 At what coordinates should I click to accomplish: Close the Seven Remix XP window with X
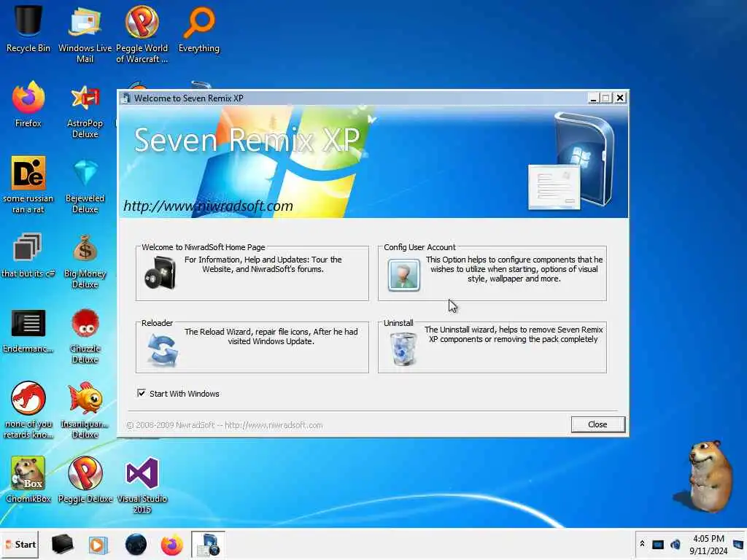[620, 98]
